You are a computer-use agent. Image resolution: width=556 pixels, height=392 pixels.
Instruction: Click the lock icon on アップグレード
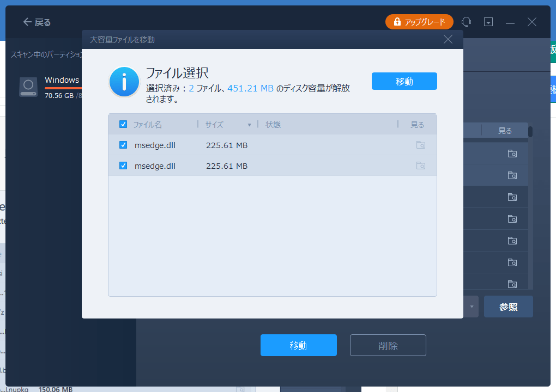click(396, 22)
